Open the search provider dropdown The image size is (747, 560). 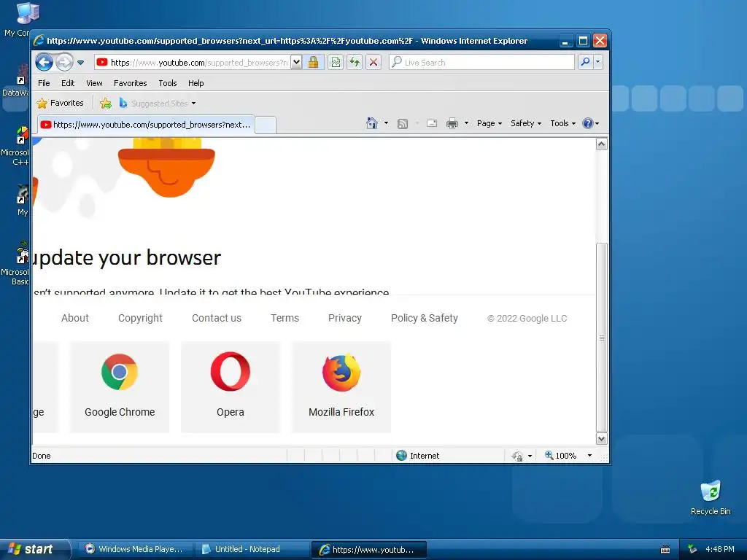(x=598, y=62)
